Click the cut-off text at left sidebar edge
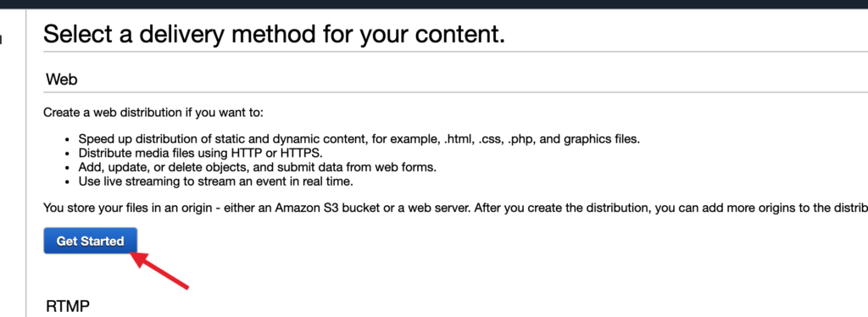Screen dimensions: 868x317 pyautogui.click(x=2, y=40)
